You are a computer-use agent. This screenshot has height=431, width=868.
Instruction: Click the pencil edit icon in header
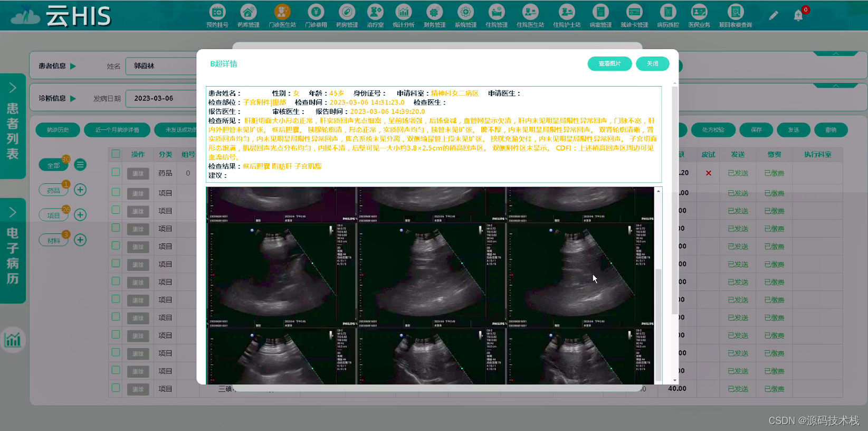[x=774, y=16]
